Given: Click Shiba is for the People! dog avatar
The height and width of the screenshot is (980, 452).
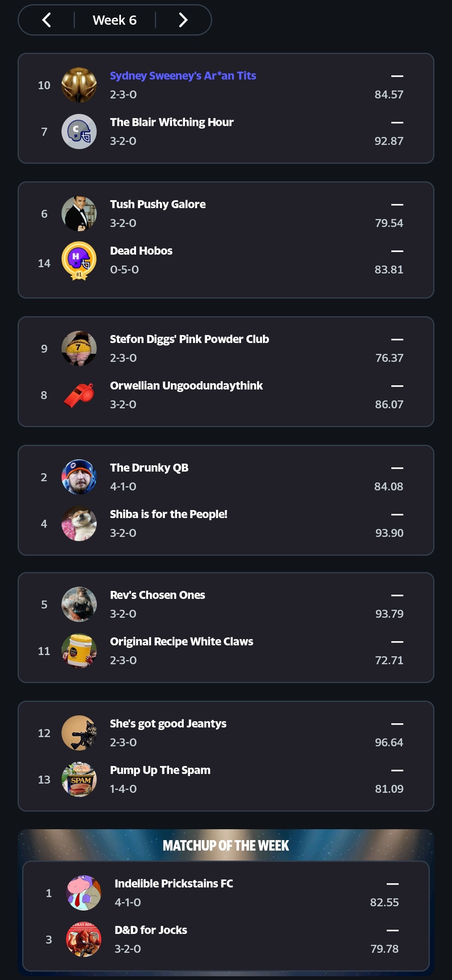Looking at the screenshot, I should pyautogui.click(x=79, y=524).
